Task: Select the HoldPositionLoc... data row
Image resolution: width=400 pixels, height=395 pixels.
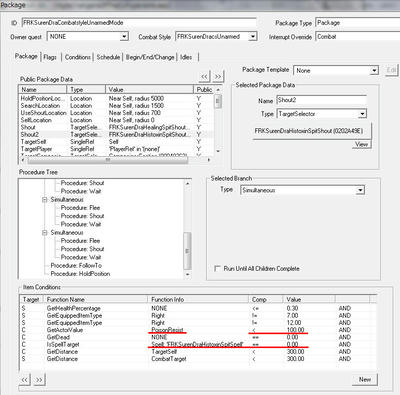Action: coord(116,98)
